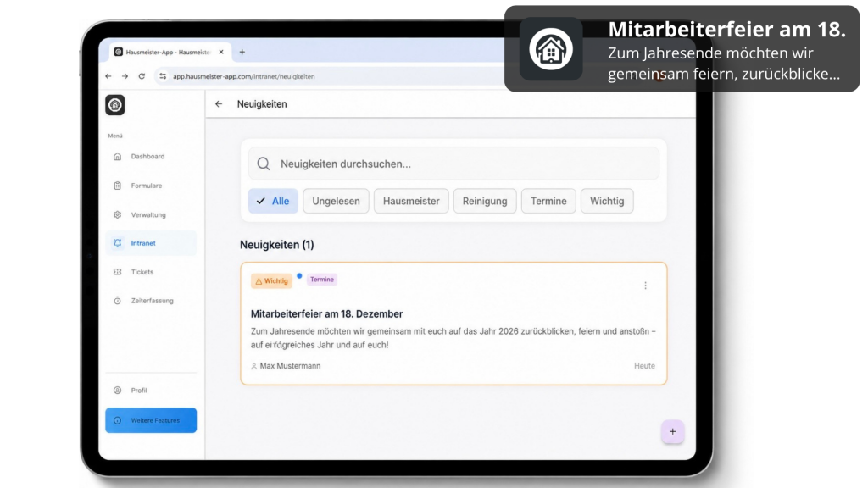This screenshot has height=488, width=868.
Task: Click the Hausmeister-App logo in sidebar
Action: coord(115,105)
